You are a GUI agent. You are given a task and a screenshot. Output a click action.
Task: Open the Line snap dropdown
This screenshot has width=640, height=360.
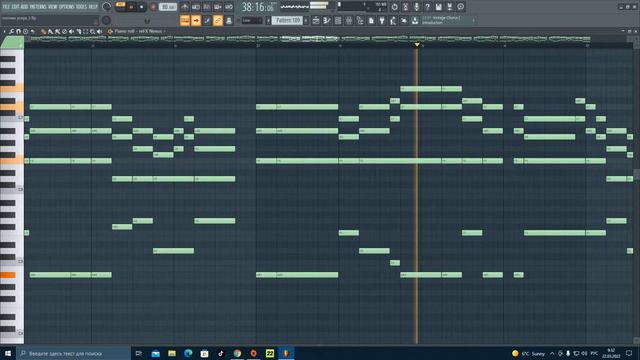coord(252,20)
